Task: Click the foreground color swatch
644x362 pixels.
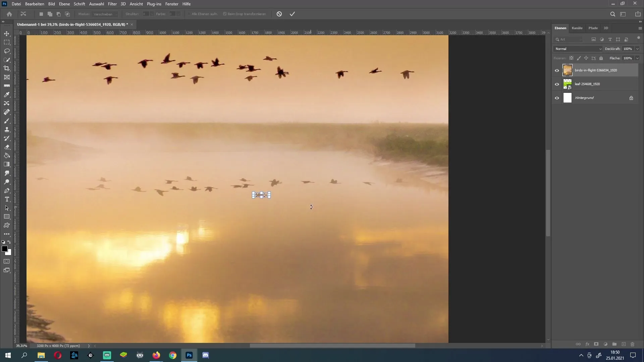Action: pyautogui.click(x=4, y=249)
